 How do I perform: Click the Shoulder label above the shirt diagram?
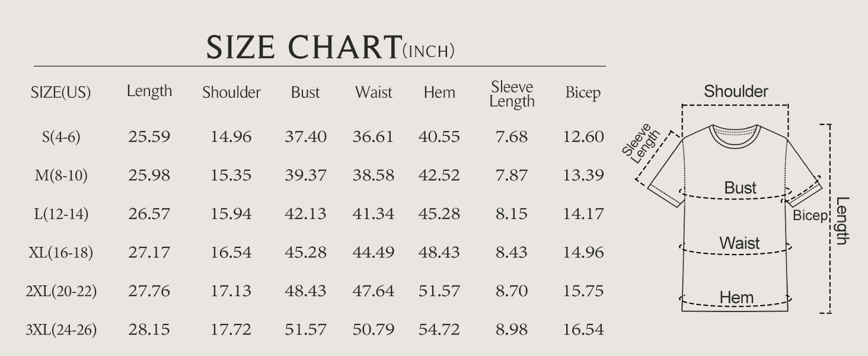coord(736,91)
